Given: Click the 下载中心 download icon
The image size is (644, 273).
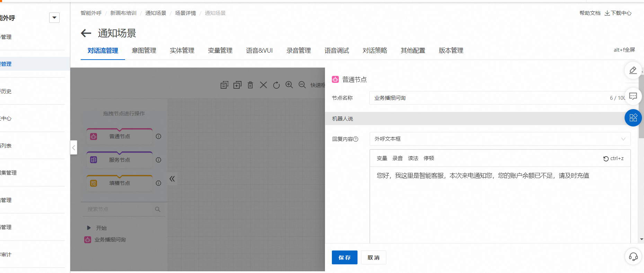Looking at the screenshot, I should point(607,13).
